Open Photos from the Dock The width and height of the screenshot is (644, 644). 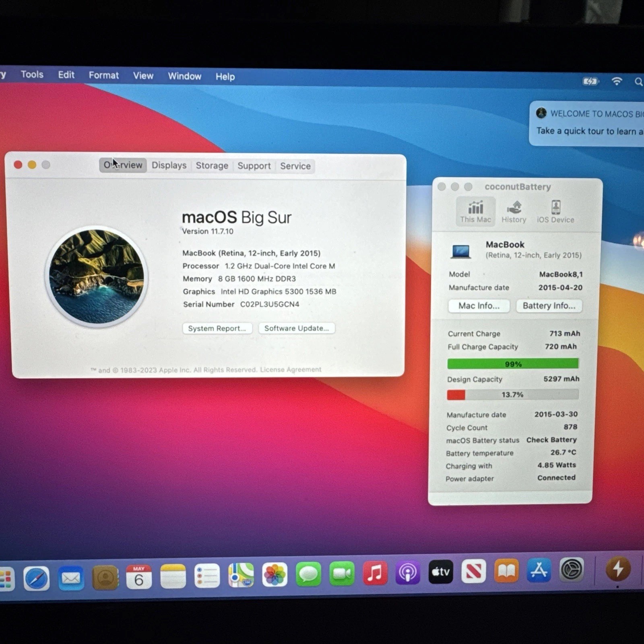coord(275,574)
